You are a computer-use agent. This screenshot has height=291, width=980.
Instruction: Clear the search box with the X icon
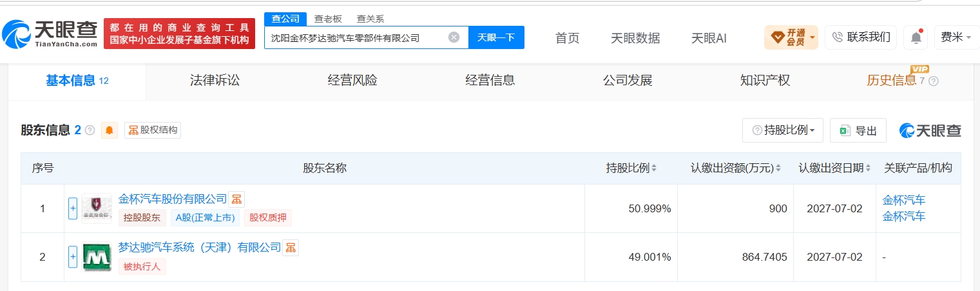(x=454, y=37)
